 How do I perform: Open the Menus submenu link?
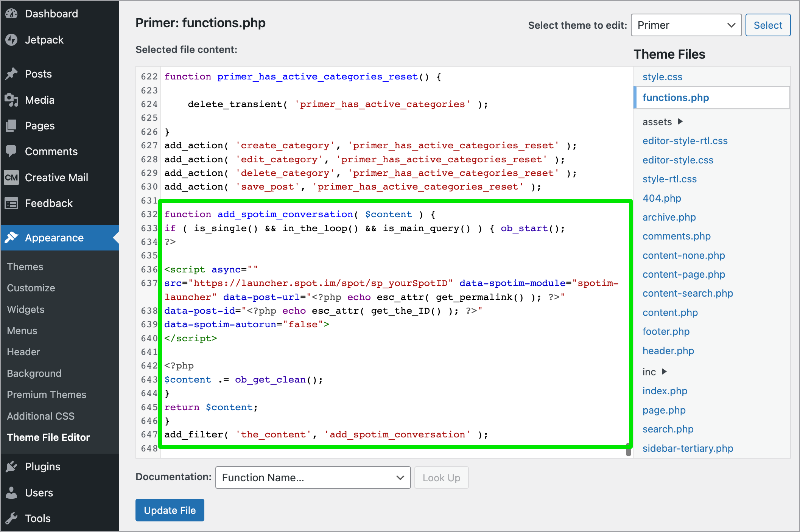[x=22, y=331]
